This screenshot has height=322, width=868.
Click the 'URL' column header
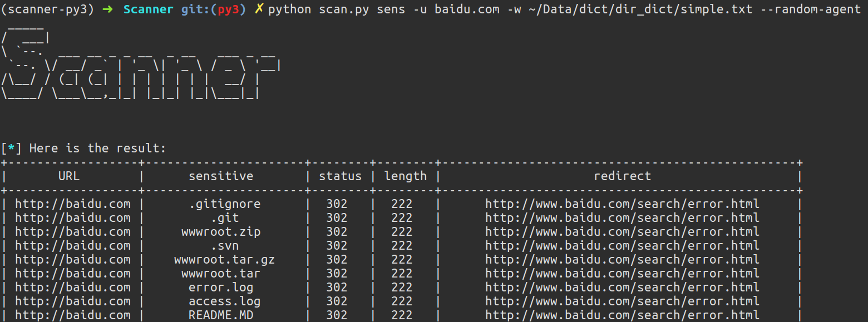[69, 176]
